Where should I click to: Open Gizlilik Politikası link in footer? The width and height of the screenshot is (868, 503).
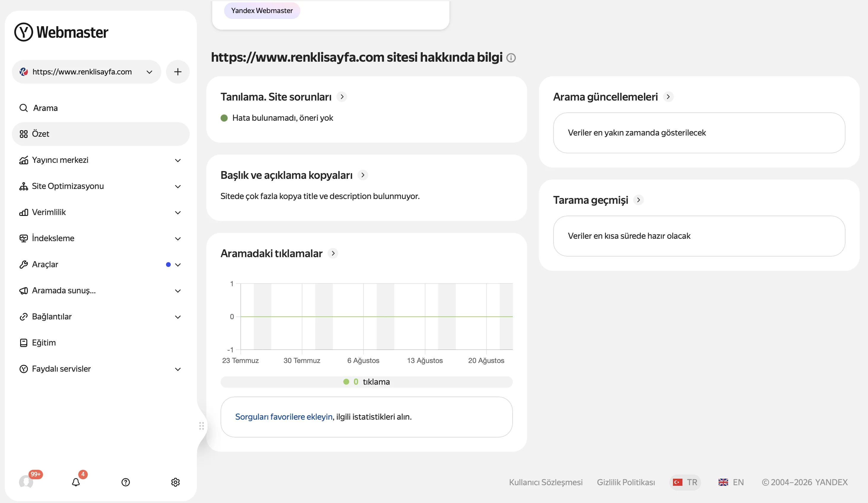pos(626,482)
